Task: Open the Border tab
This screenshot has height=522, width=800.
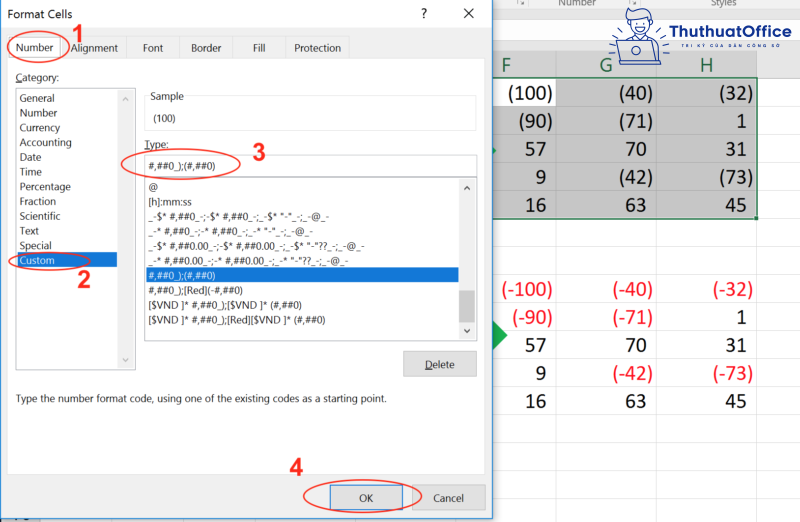Action: pyautogui.click(x=206, y=48)
